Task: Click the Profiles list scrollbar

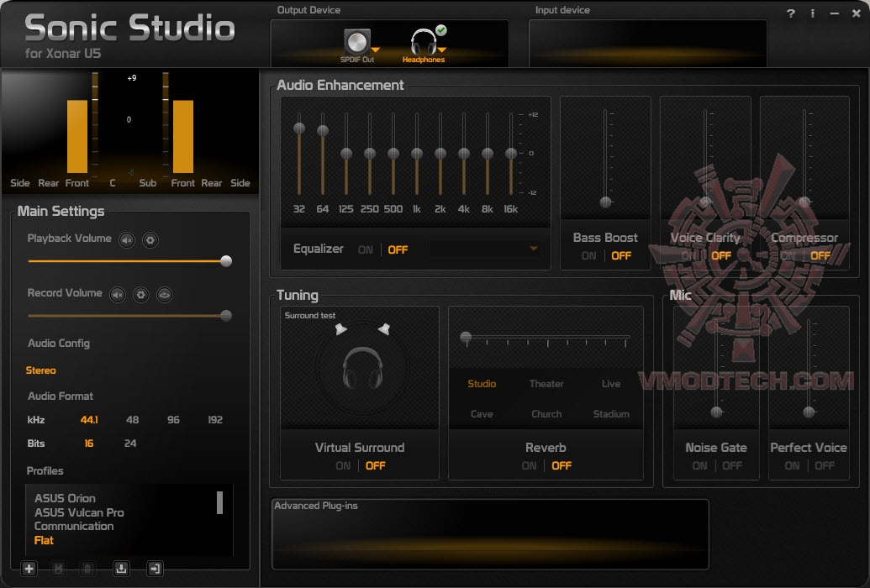Action: tap(219, 502)
